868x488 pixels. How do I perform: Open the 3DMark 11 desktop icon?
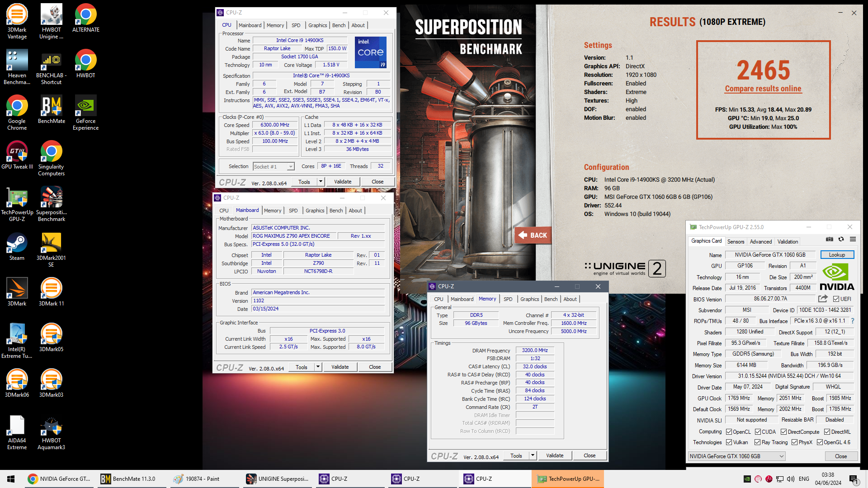click(51, 292)
